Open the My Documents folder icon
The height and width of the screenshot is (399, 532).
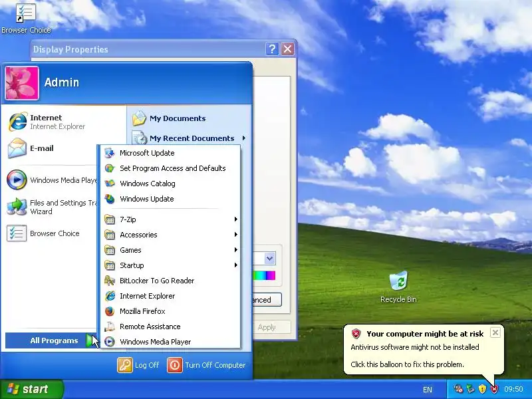tap(140, 118)
